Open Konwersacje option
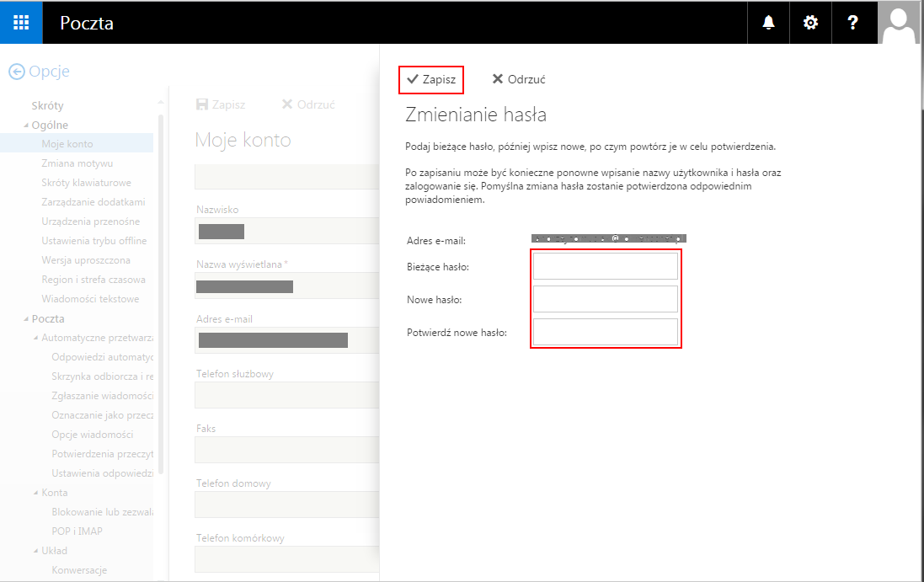924x582 pixels. (x=79, y=570)
